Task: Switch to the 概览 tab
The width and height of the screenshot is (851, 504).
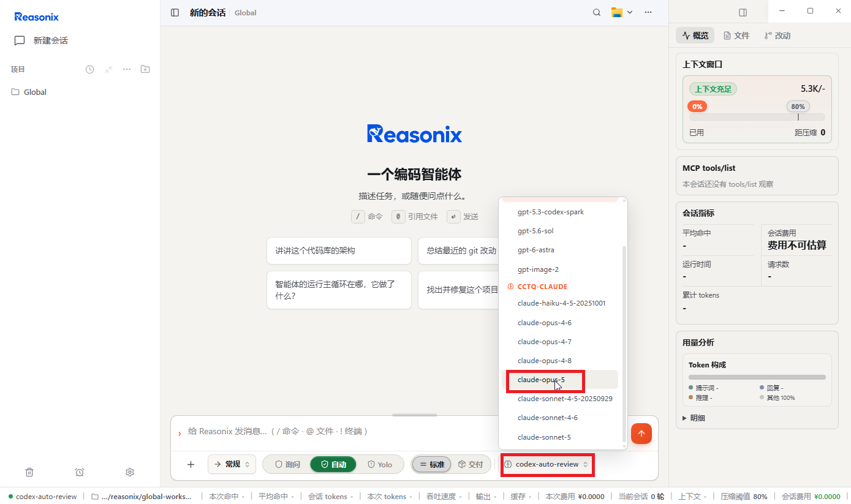Action: (x=695, y=36)
